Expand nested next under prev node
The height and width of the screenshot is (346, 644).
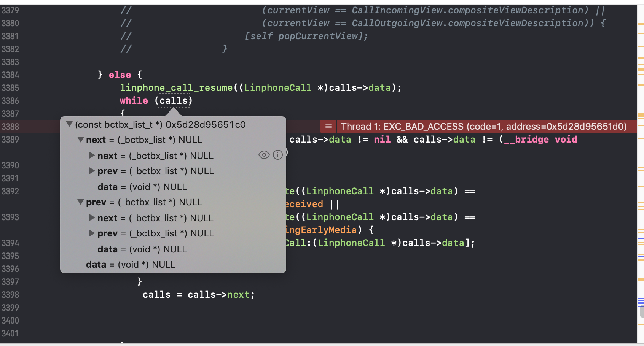tap(92, 218)
